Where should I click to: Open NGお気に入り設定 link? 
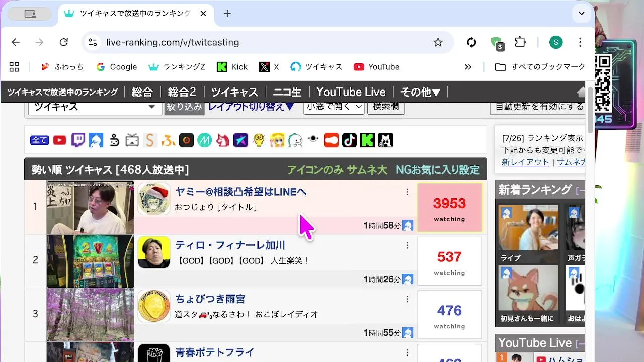(438, 170)
